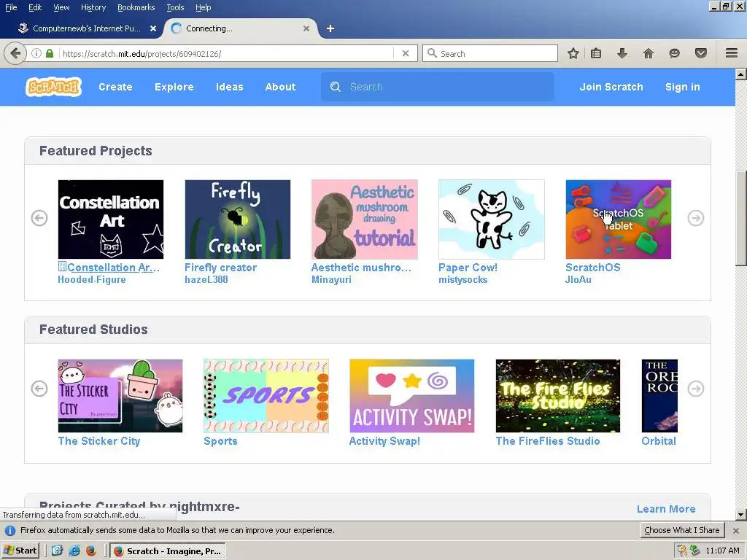Stop loading with the X in the address bar
Viewport: 747px width, 560px height.
click(406, 53)
